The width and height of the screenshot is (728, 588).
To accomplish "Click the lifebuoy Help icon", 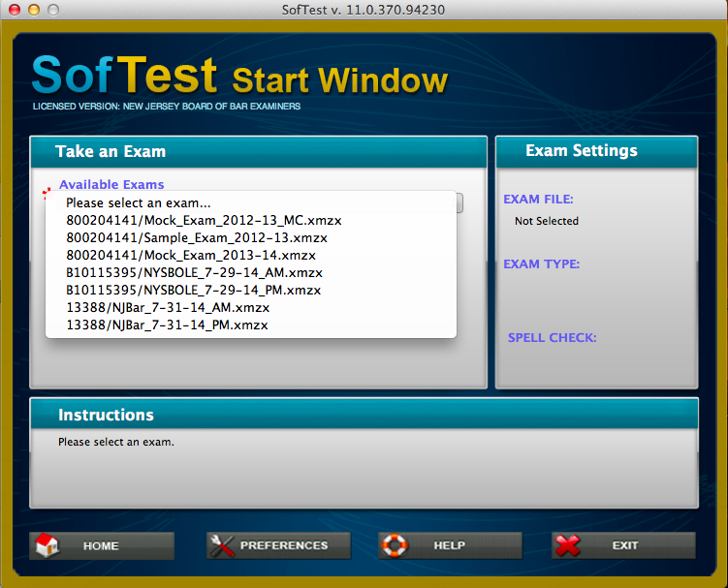I will [x=395, y=545].
